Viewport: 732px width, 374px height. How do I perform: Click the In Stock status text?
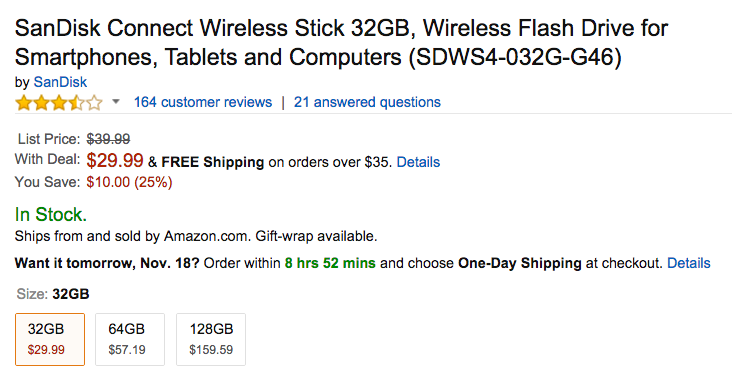coord(51,215)
